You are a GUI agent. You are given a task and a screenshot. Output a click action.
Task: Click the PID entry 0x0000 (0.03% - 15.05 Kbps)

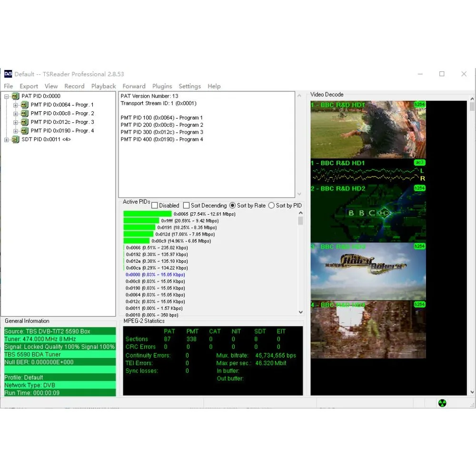[155, 275]
